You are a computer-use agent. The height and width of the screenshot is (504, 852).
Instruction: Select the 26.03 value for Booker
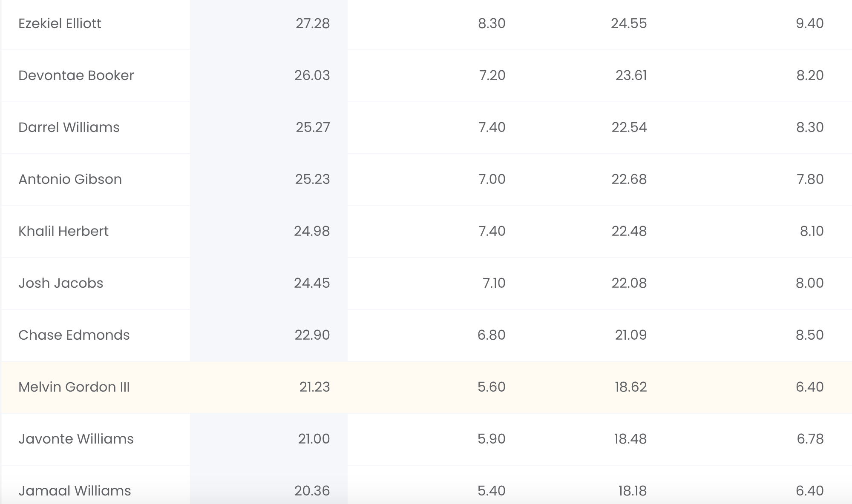click(312, 75)
